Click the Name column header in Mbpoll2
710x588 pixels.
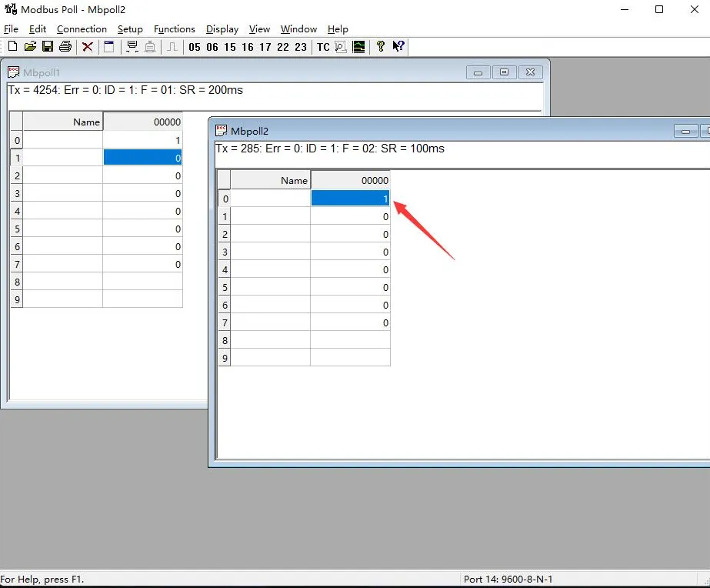point(271,181)
